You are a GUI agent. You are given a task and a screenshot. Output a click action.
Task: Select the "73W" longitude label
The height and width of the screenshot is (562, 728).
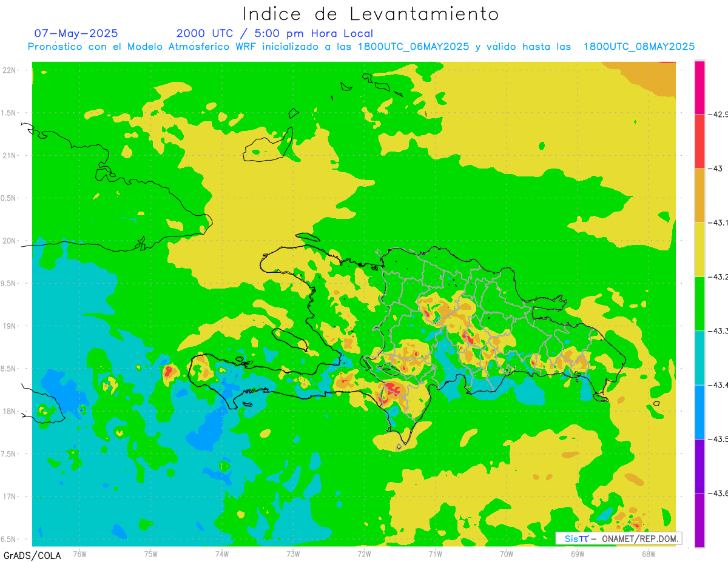point(293,554)
